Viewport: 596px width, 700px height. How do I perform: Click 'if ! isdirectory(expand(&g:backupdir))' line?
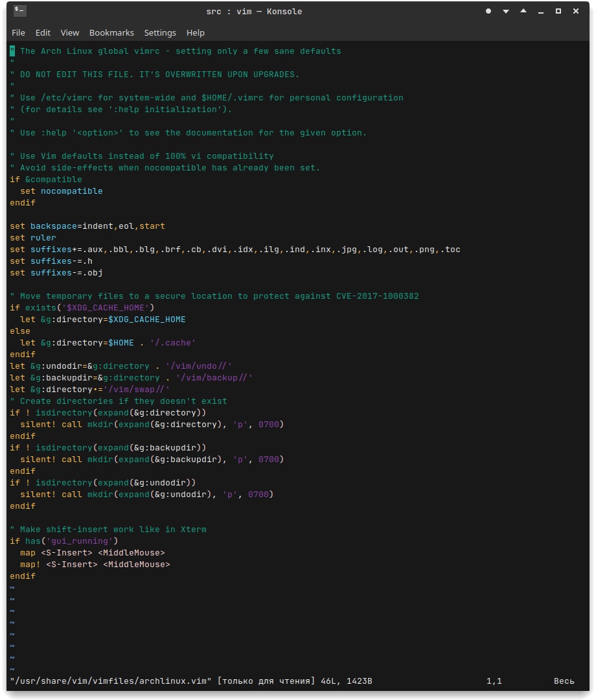click(108, 448)
